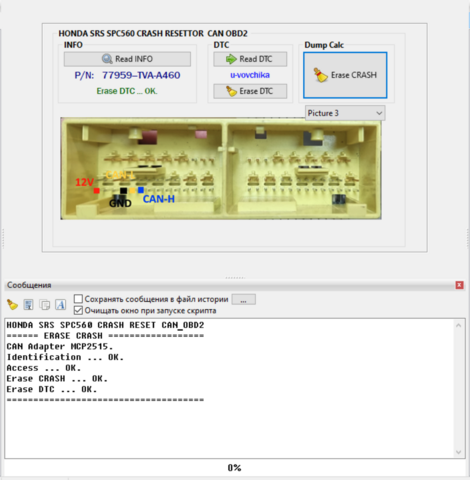Close the messages panel with red X
The height and width of the screenshot is (480, 470).
point(459,285)
